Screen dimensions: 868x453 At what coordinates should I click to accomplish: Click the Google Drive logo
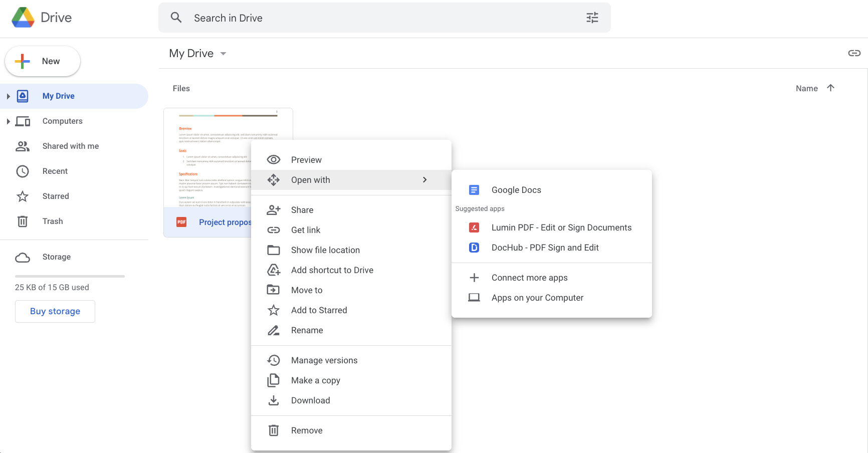pos(23,18)
